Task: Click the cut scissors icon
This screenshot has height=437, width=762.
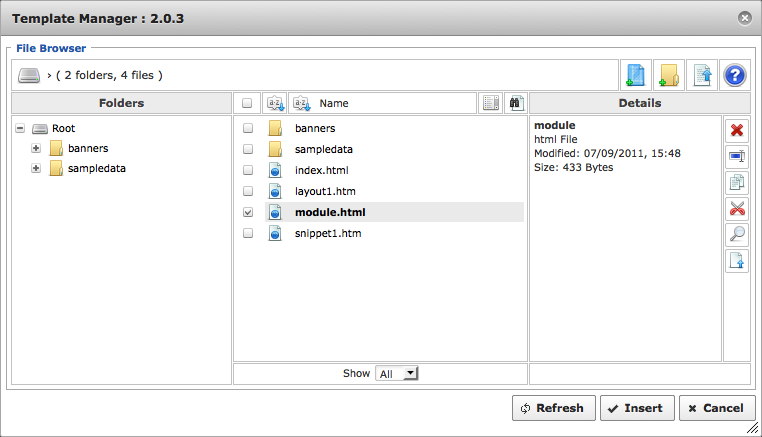Action: 737,209
